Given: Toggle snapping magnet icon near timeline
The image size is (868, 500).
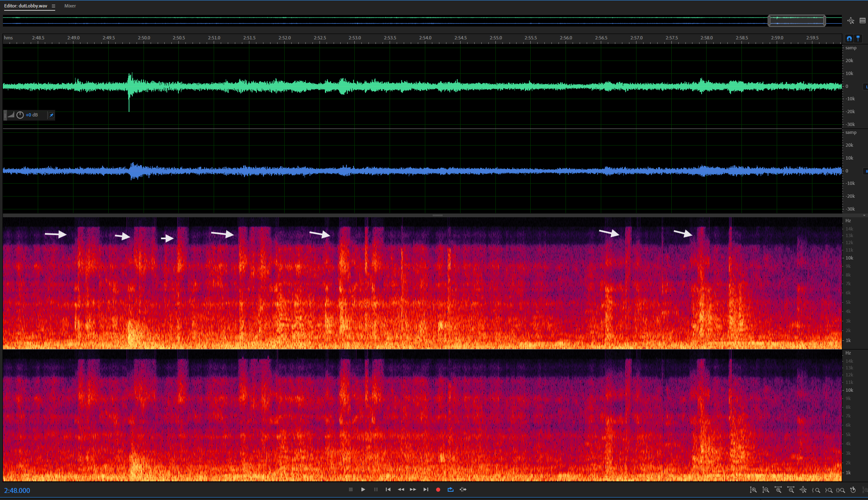Looking at the screenshot, I should point(849,39).
